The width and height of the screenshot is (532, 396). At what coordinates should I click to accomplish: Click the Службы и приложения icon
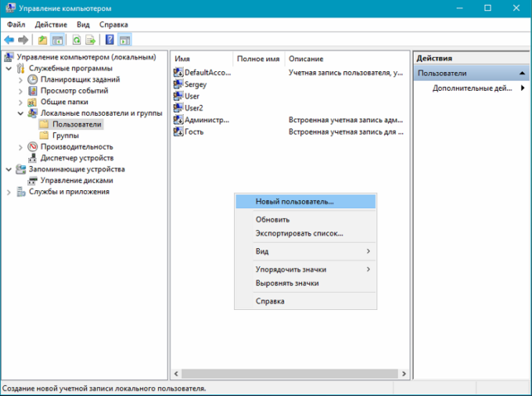pyautogui.click(x=21, y=192)
